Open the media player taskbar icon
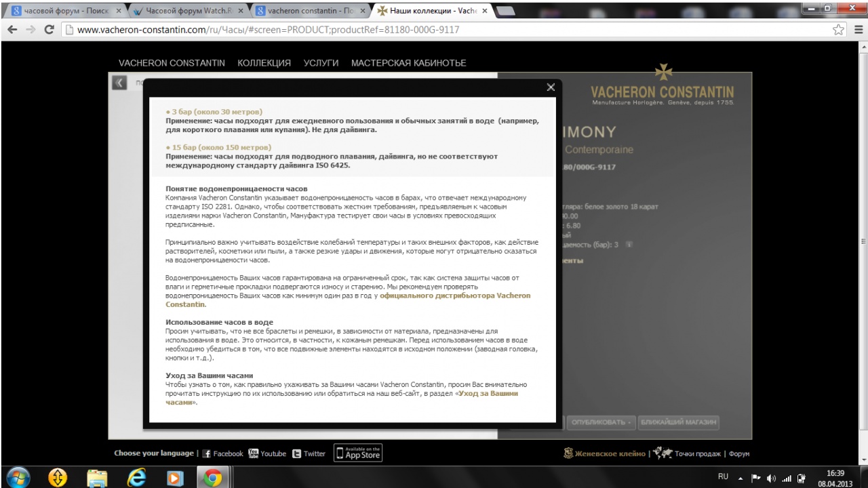This screenshot has width=868, height=488. (175, 478)
